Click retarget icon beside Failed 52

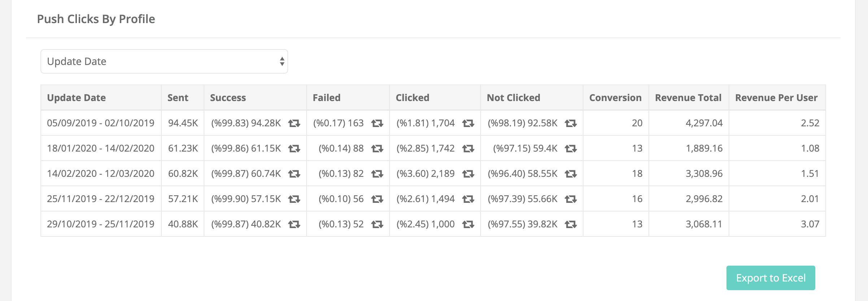click(x=377, y=224)
